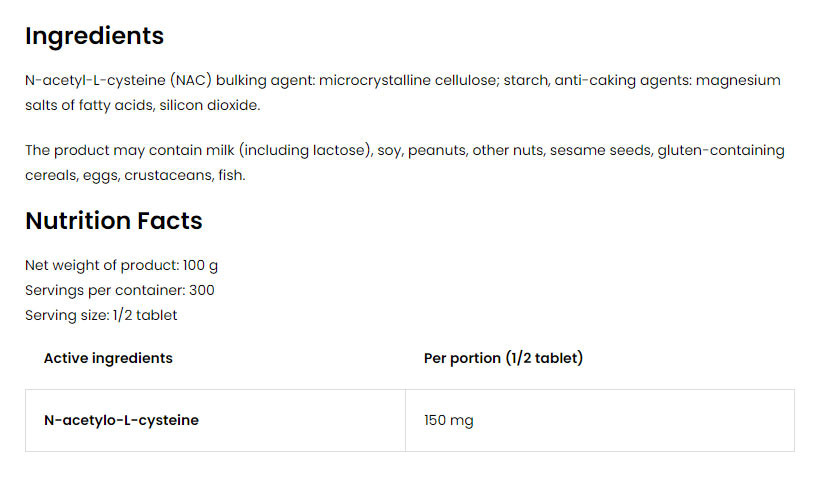Click 'gluten-containing' in allergen paragraph

(x=720, y=150)
